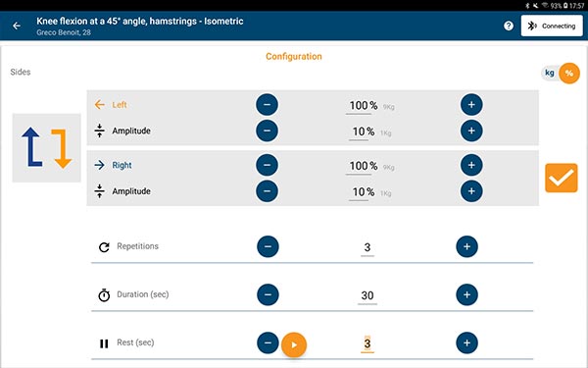
Task: Decrease Repetitions count
Action: [x=268, y=246]
